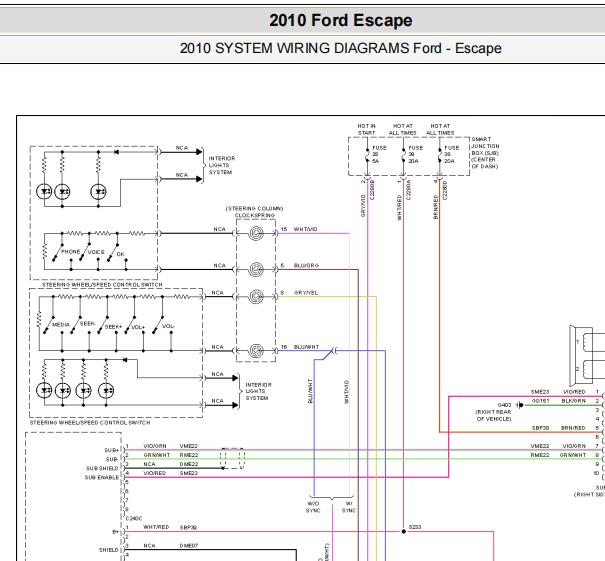
Task: Click the "B+" terminal label
Action: (x=115, y=532)
